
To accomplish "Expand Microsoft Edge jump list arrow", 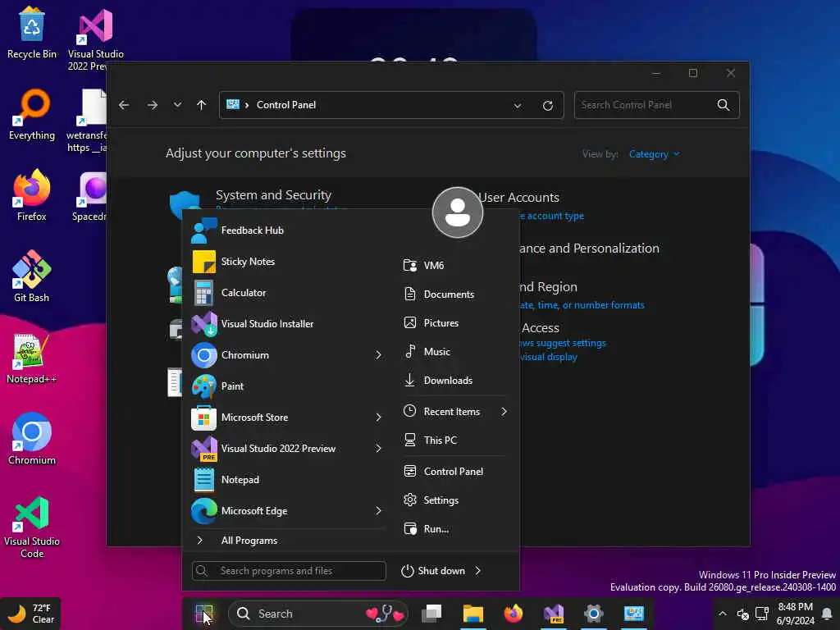I will pos(378,510).
